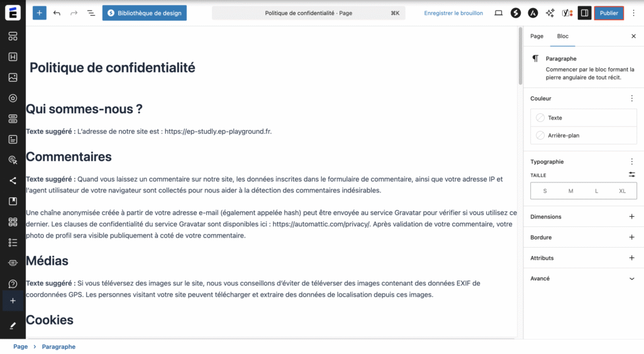Viewport: 644px width, 354px height.
Task: Click the Commentaires heading
Action: point(69,157)
